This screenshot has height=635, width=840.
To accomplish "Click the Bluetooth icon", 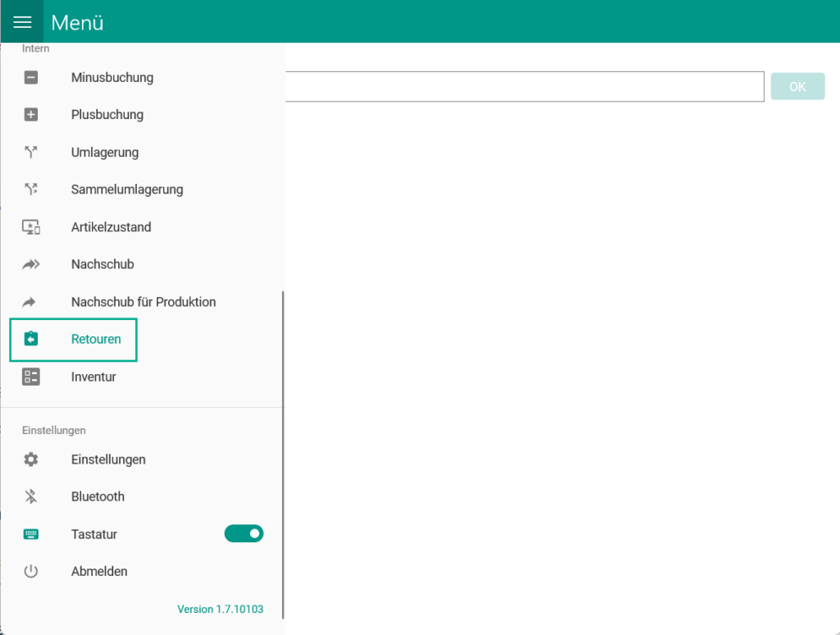I will 30,496.
